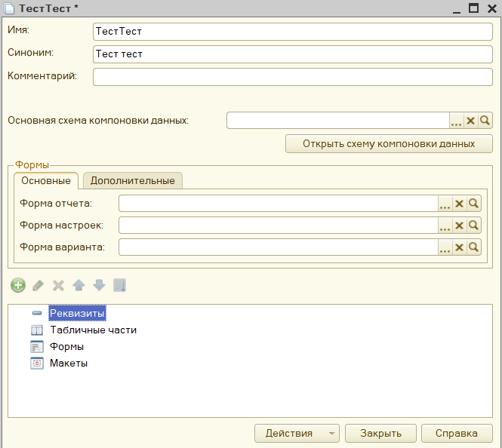Click the Комментарий input field
The image size is (502, 448).
click(x=293, y=77)
